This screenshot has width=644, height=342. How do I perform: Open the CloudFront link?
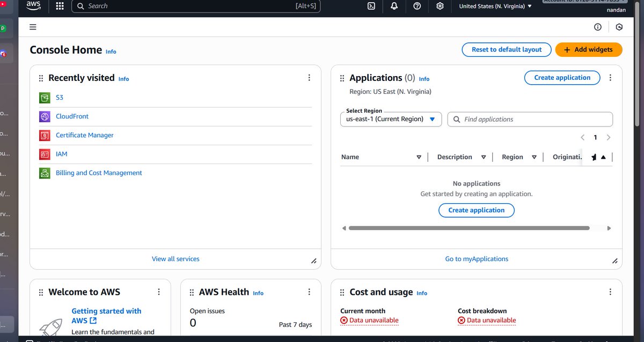(x=72, y=116)
